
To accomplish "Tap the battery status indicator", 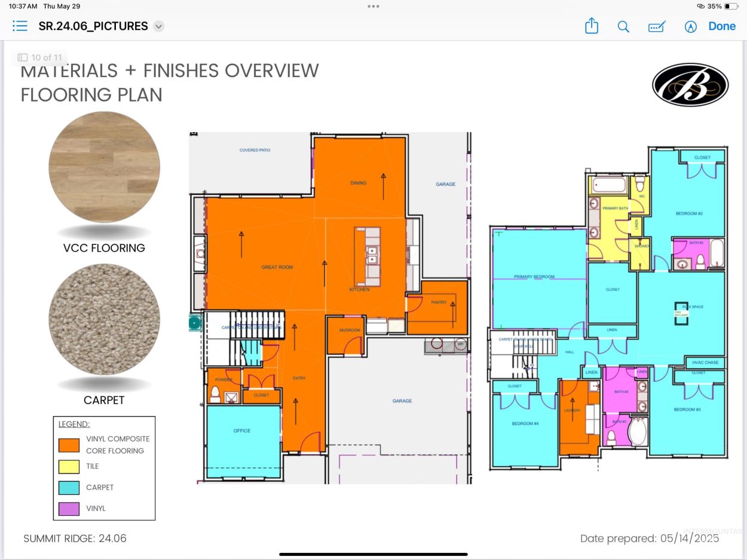I will pos(730,6).
